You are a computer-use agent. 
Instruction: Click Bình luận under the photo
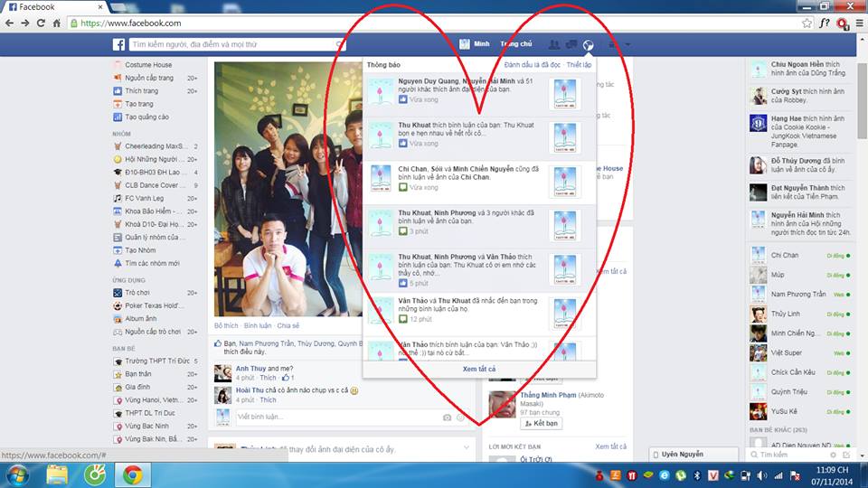pos(258,326)
